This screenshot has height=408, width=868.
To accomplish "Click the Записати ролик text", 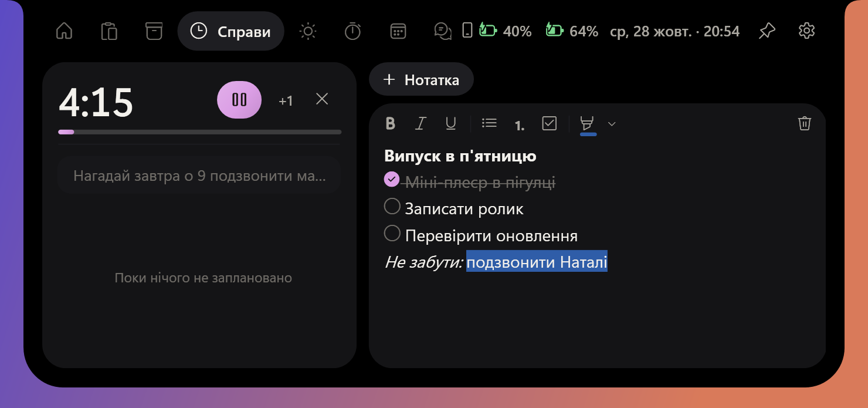I will 464,209.
